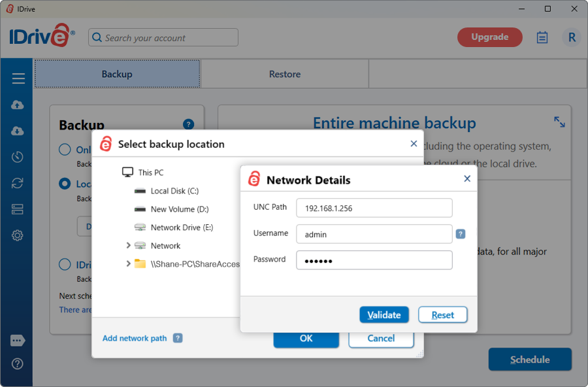Screen dimensions: 588x387
Task: Open the R profile avatar
Action: (x=572, y=37)
